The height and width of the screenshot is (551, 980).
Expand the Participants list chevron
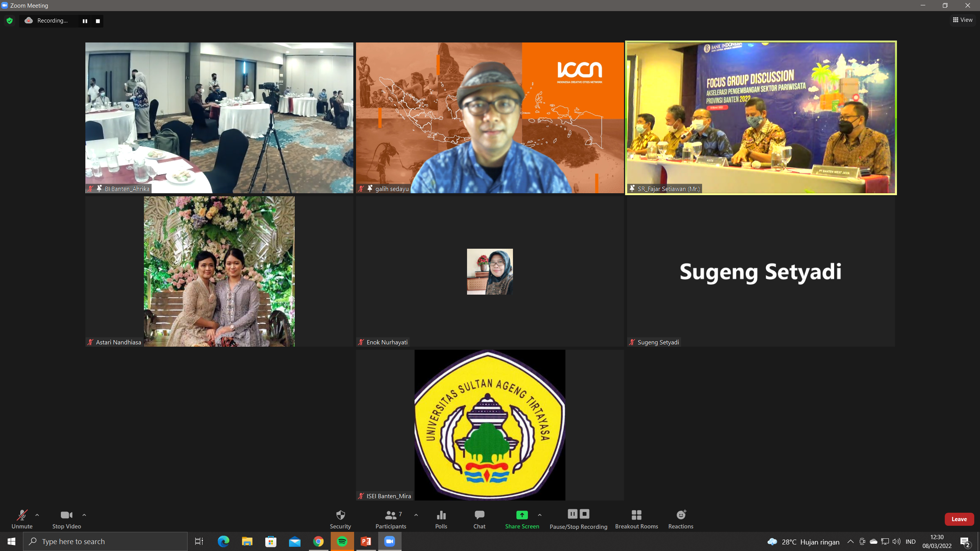(416, 515)
